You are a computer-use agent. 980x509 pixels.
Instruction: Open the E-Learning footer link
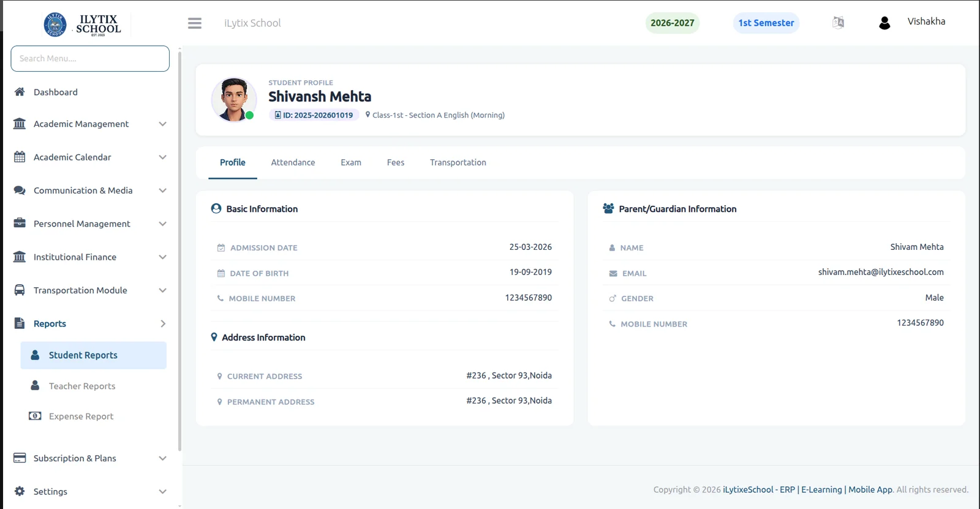[x=821, y=489]
